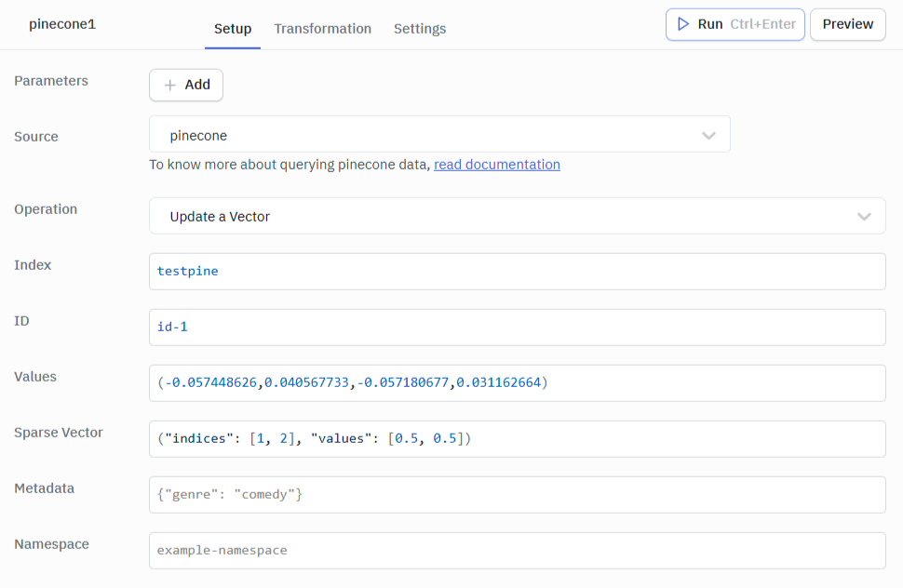Viewport: 903px width, 588px height.
Task: Add a new parameter
Action: click(x=186, y=86)
